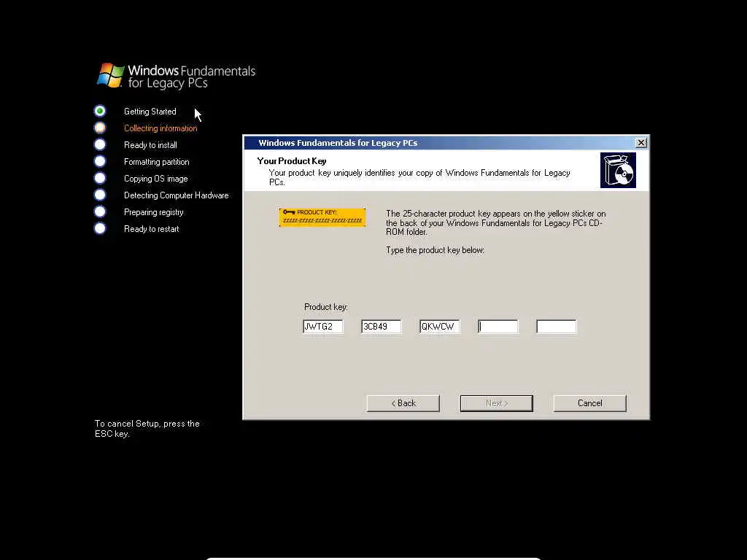The width and height of the screenshot is (747, 560).
Task: Click the Next button
Action: coord(496,403)
